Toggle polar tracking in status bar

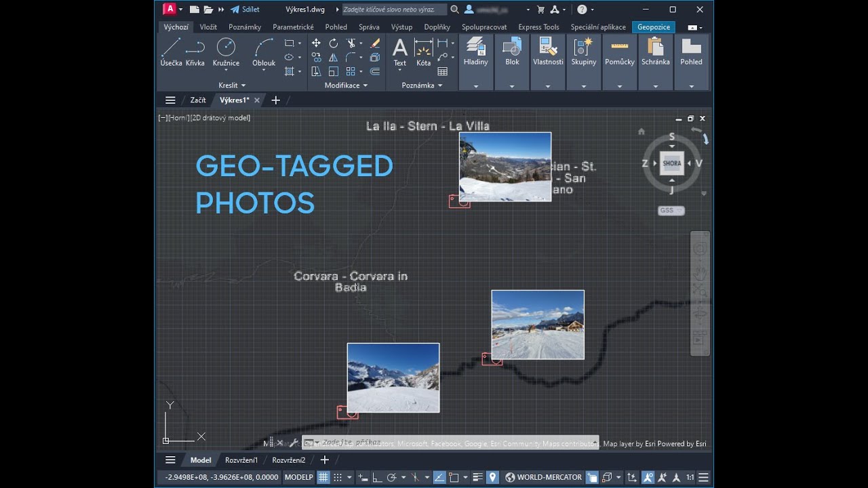(391, 477)
